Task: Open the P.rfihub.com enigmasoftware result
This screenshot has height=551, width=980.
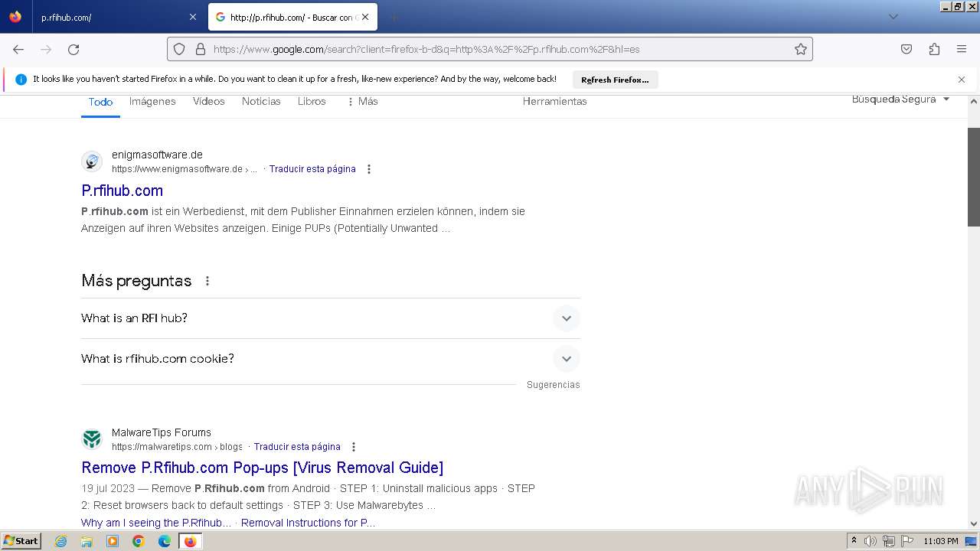Action: [122, 191]
